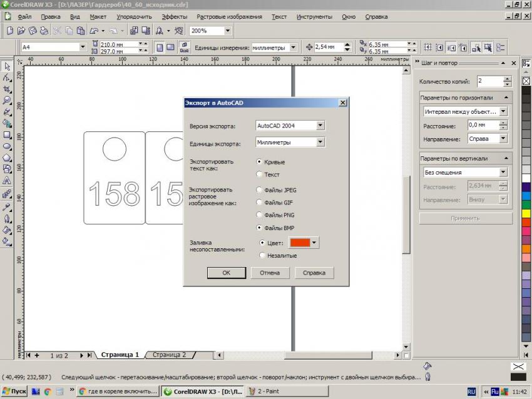Switch page to landscape orientation
This screenshot has width=532, height=399.
(170, 47)
